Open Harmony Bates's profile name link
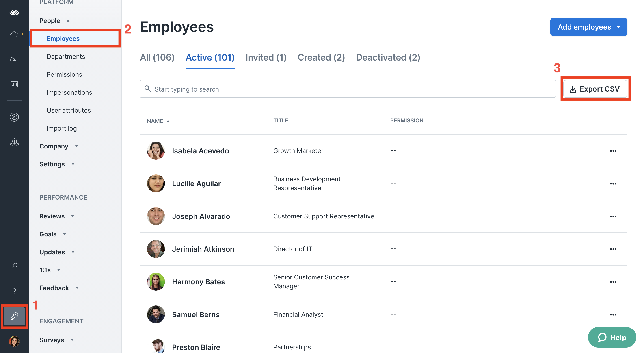The height and width of the screenshot is (353, 644). click(199, 282)
